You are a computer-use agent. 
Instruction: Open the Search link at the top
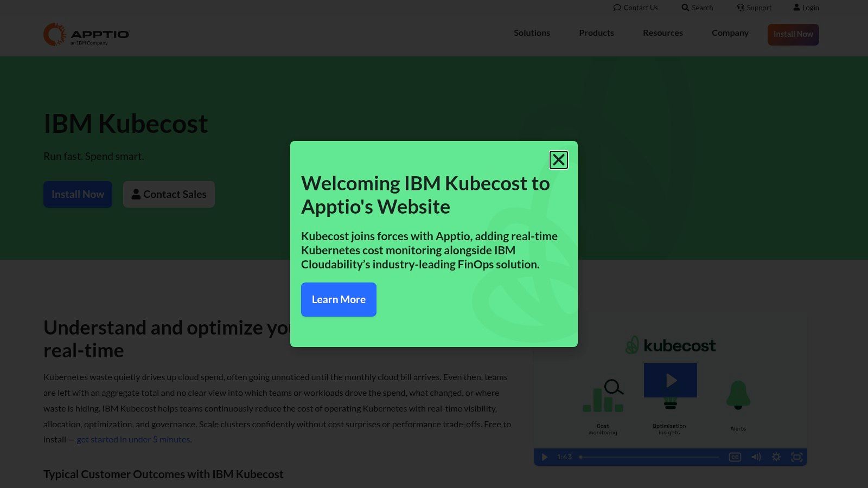(697, 8)
